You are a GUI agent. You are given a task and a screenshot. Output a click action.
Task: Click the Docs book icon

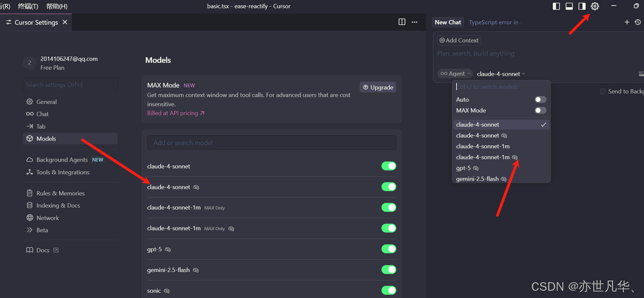tap(30, 250)
